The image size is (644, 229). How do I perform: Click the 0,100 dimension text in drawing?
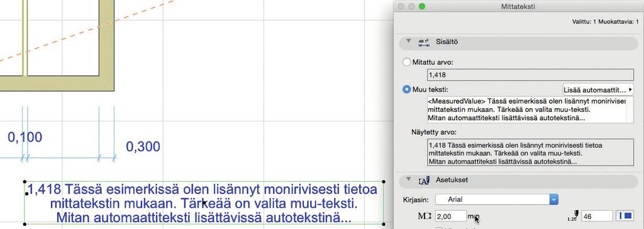(25, 137)
